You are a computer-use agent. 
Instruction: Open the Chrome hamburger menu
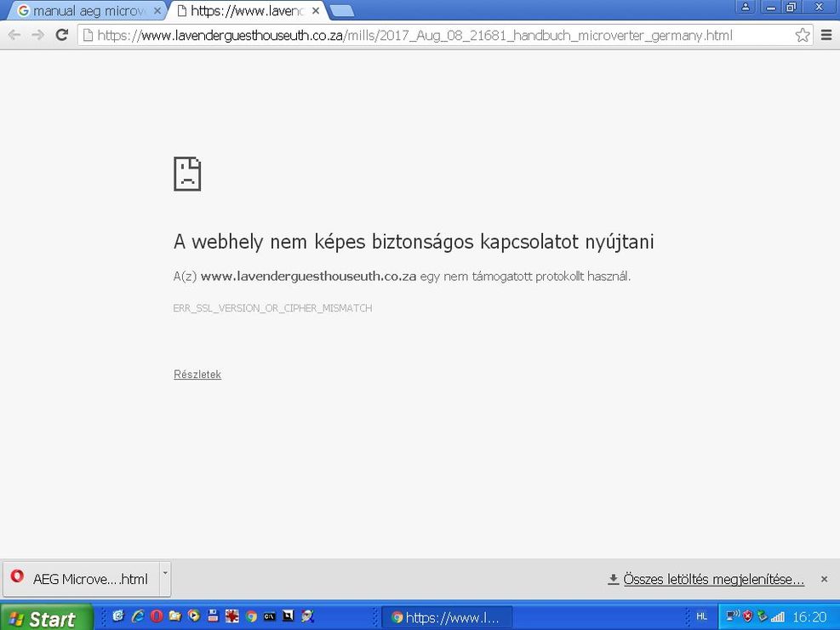coord(826,35)
